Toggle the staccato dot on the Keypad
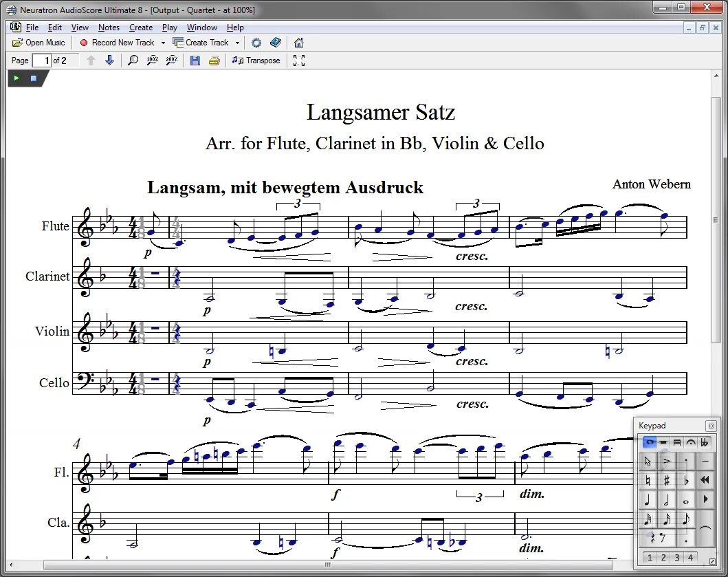Screen dimensions: 728x577 point(686,461)
